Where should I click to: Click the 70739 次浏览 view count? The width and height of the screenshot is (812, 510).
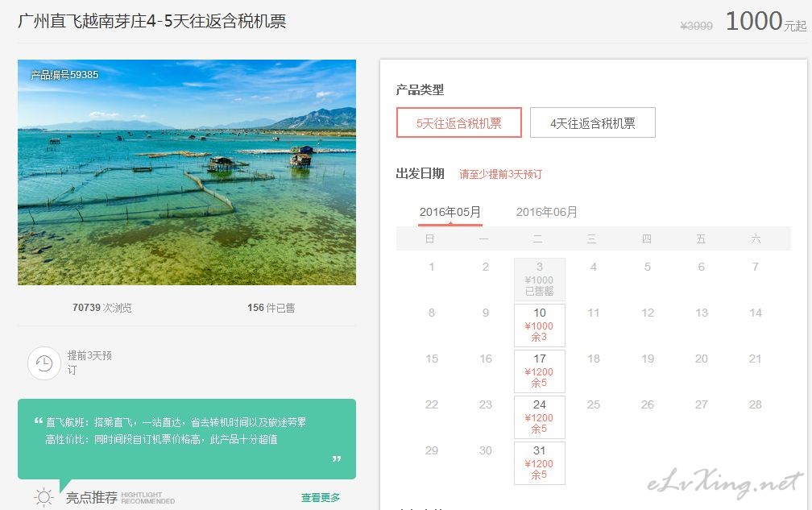pos(102,308)
